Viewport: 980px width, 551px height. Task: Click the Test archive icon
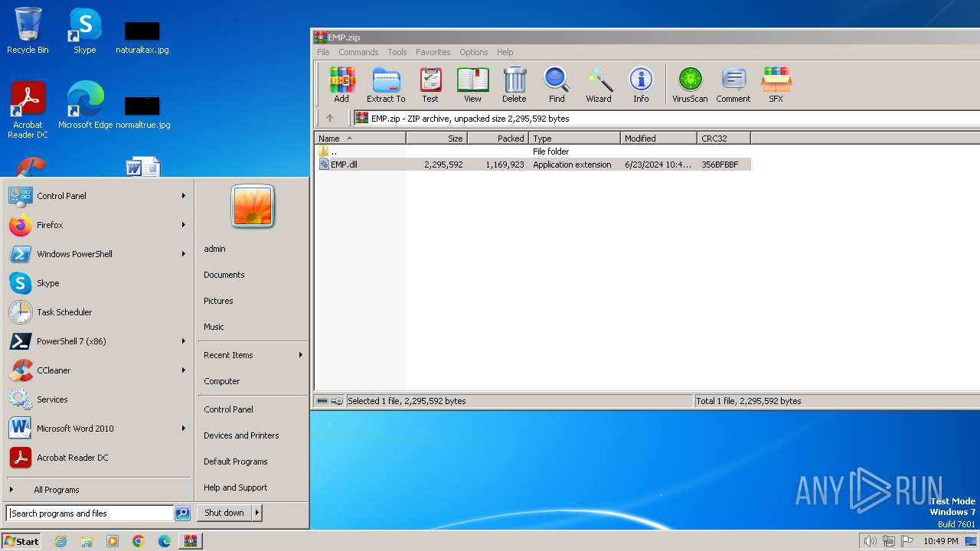tap(430, 85)
